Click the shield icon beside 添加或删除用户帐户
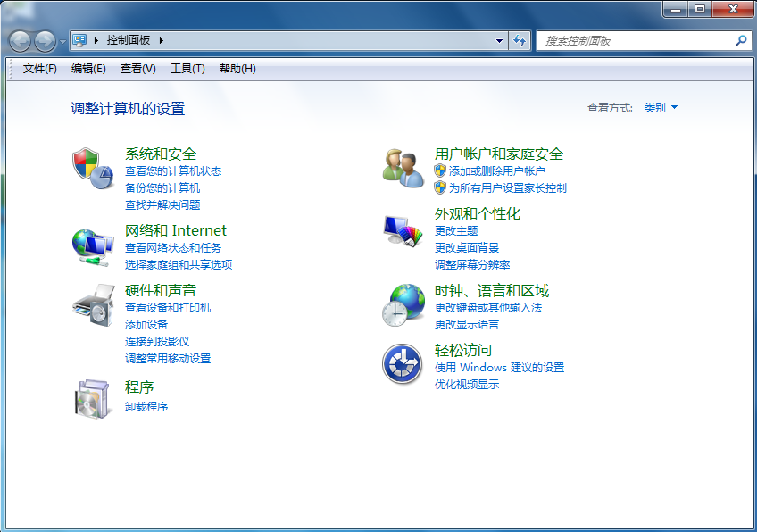757x532 pixels. coord(440,170)
